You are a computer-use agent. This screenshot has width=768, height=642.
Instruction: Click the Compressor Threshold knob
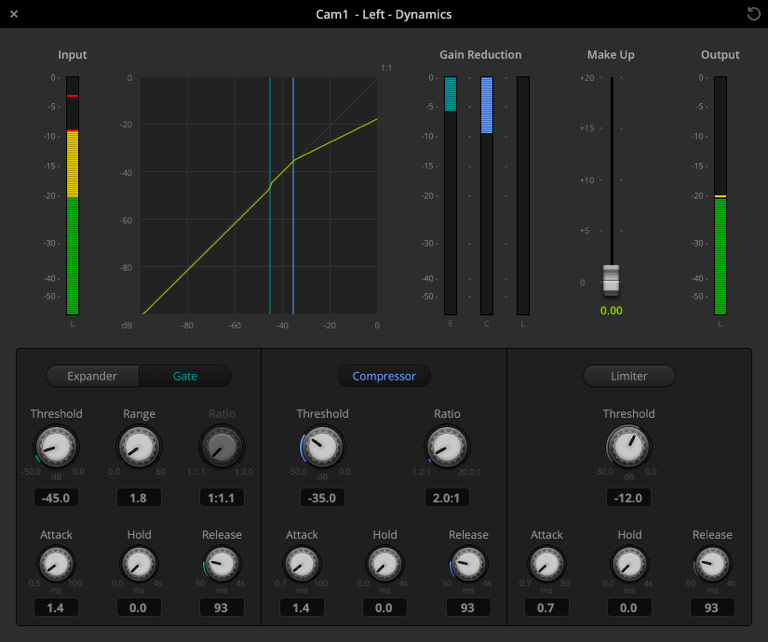click(x=322, y=447)
